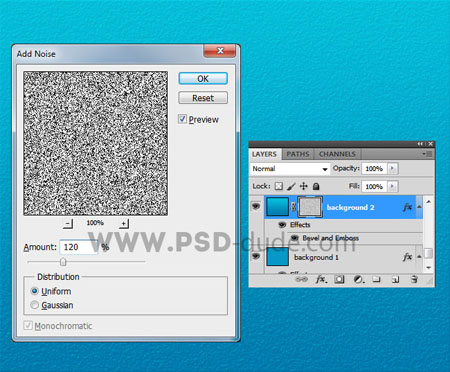Image resolution: width=450 pixels, height=372 pixels.
Task: Collapse the background 2 layer effects
Action: (419, 207)
